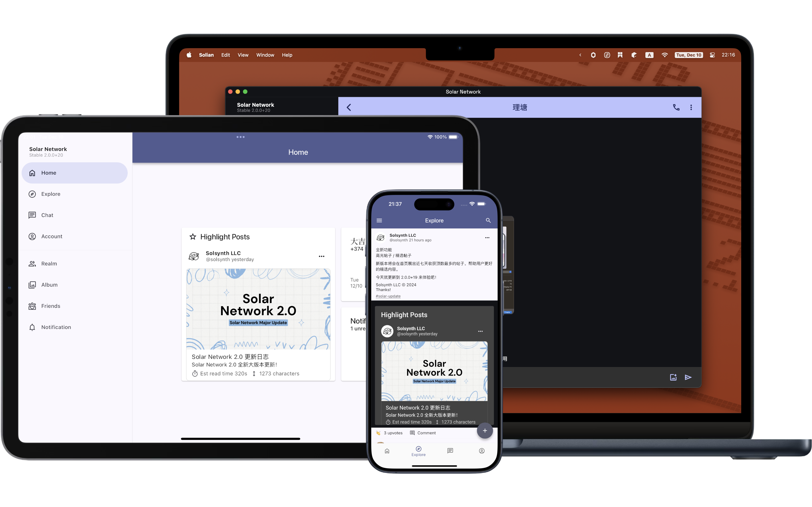
Task: Open the Album section in sidebar
Action: [49, 284]
